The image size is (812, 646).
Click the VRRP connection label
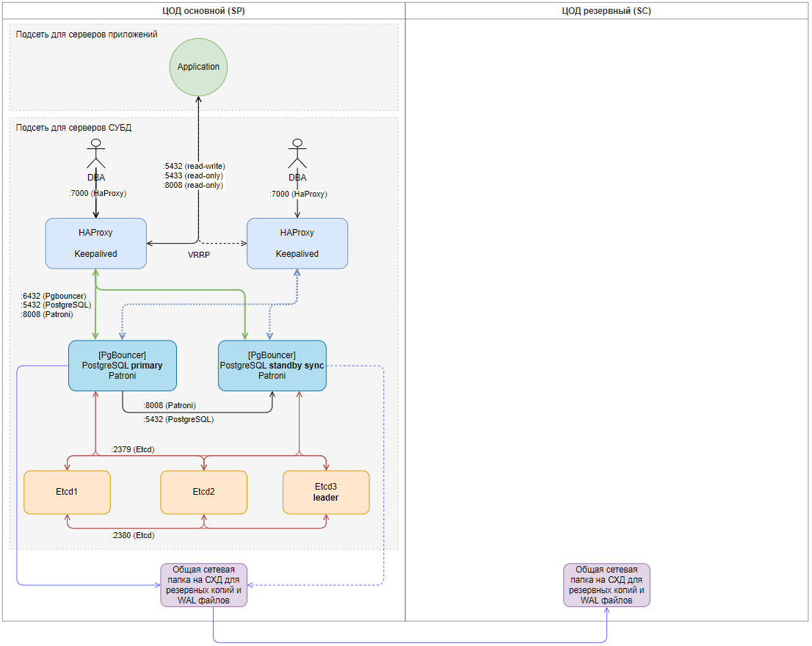198,255
